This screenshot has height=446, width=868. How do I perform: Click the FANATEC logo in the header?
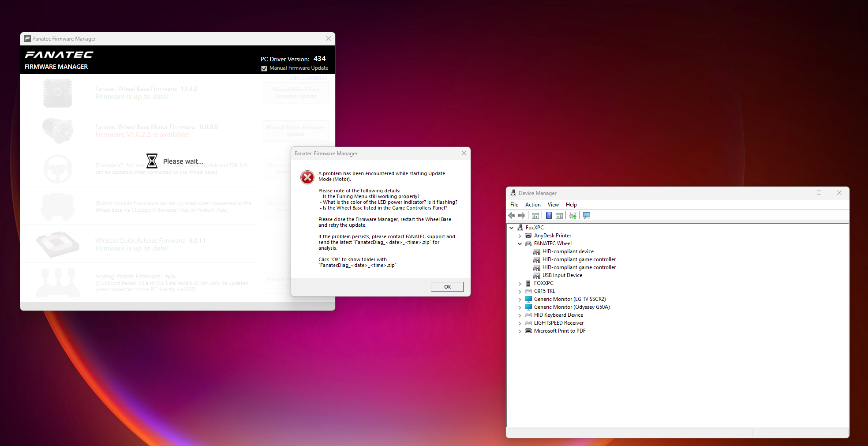[59, 55]
